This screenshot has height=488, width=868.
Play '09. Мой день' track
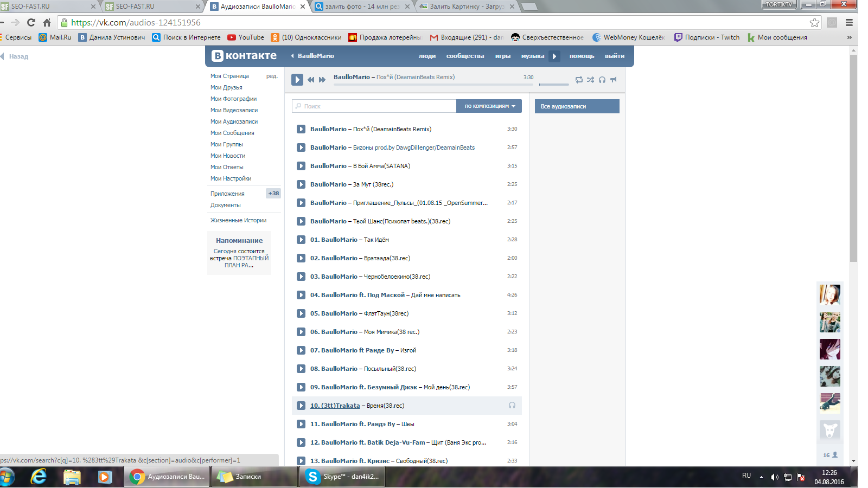[x=301, y=387]
